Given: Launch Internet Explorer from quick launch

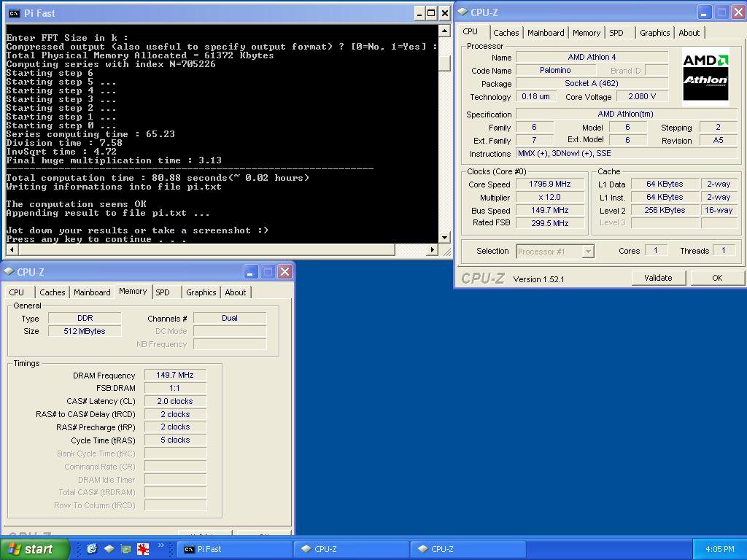Looking at the screenshot, I should tap(92, 549).
